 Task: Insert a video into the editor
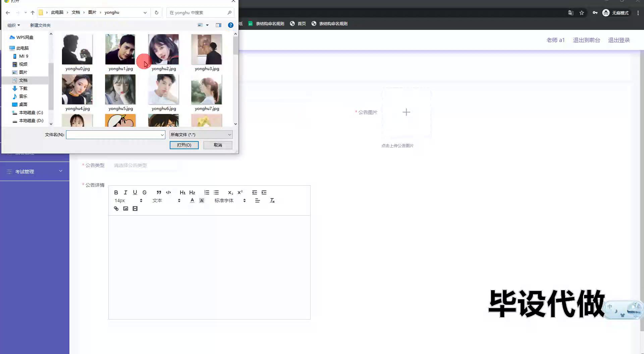click(135, 209)
